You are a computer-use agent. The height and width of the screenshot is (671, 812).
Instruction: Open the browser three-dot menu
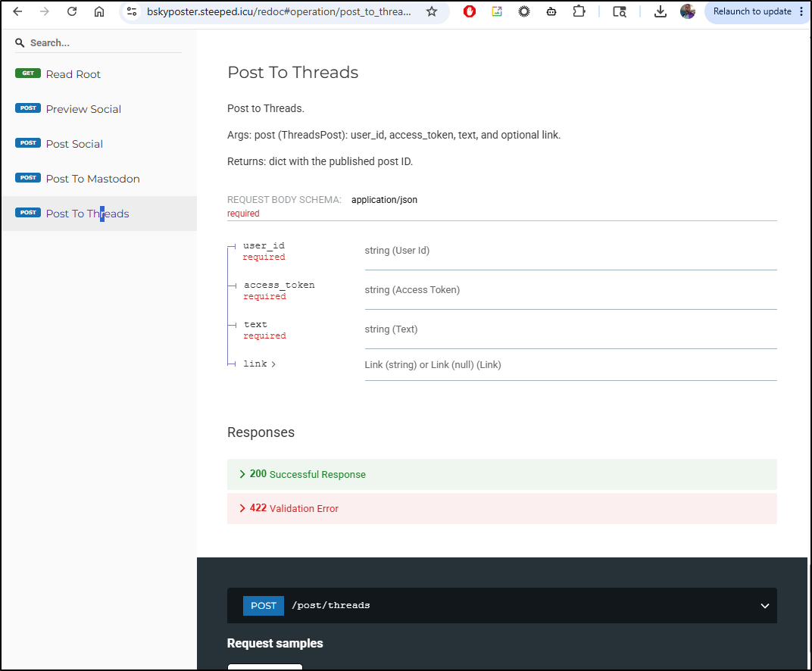point(801,11)
